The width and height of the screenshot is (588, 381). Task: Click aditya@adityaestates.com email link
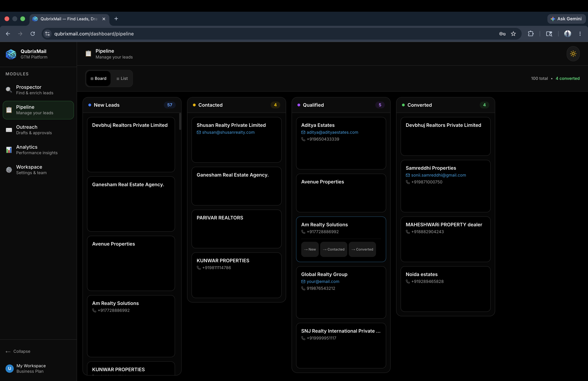(x=332, y=132)
